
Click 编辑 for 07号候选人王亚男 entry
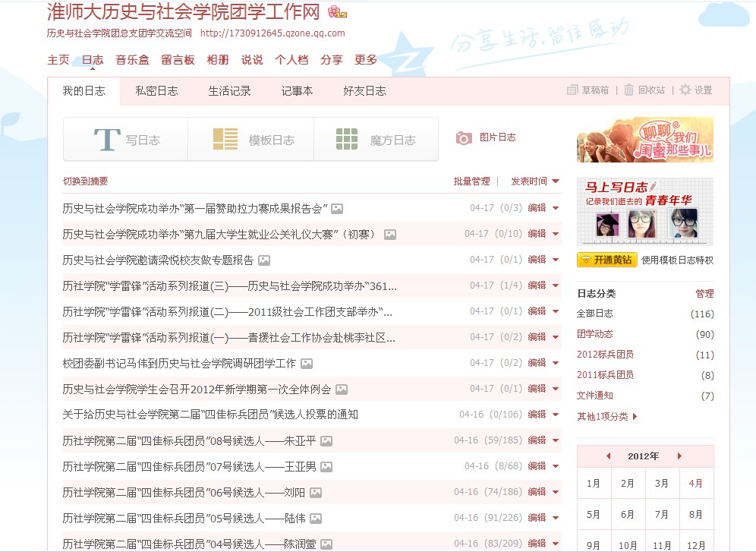537,466
